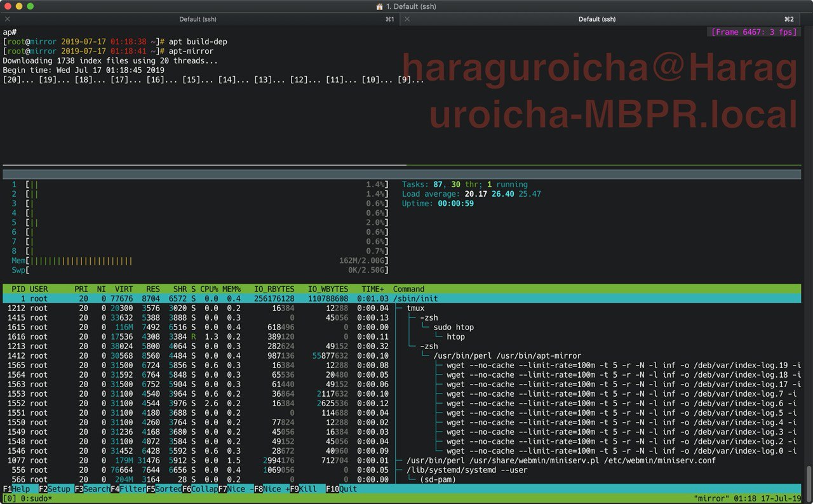Click the green window zoom button
Screen dimensions: 813x504
pyautogui.click(x=30, y=6)
